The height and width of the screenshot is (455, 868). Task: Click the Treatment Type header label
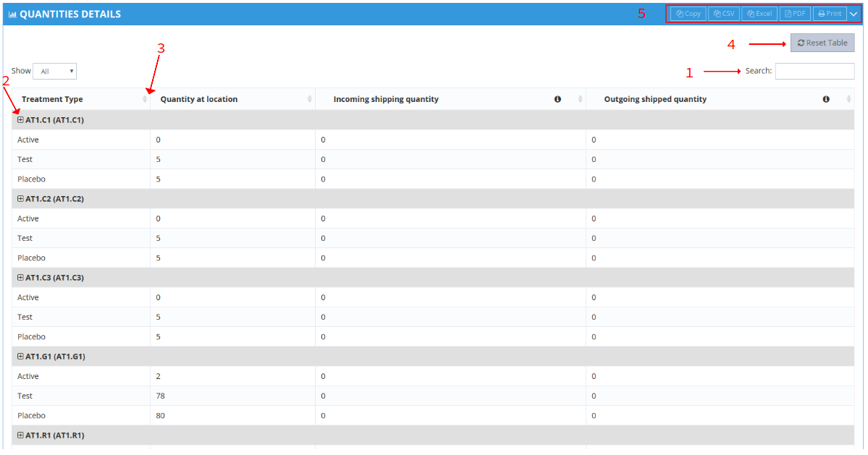pyautogui.click(x=52, y=99)
